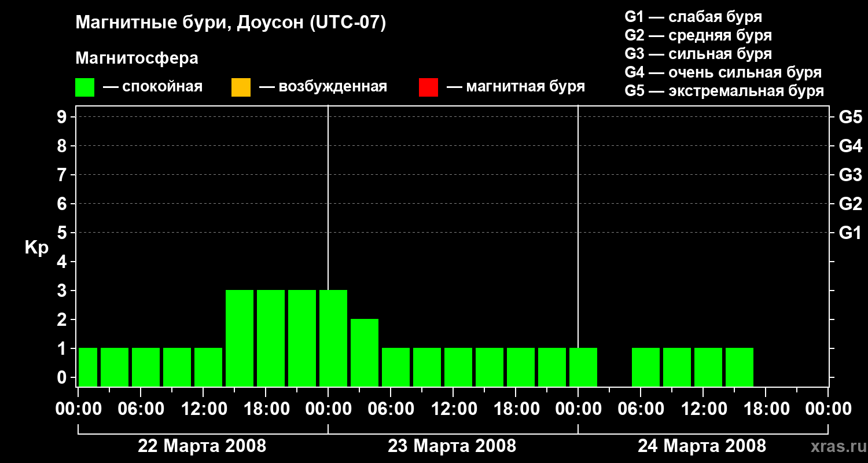Click the G2 tick label on right axis
The width and height of the screenshot is (868, 463).
pyautogui.click(x=851, y=204)
